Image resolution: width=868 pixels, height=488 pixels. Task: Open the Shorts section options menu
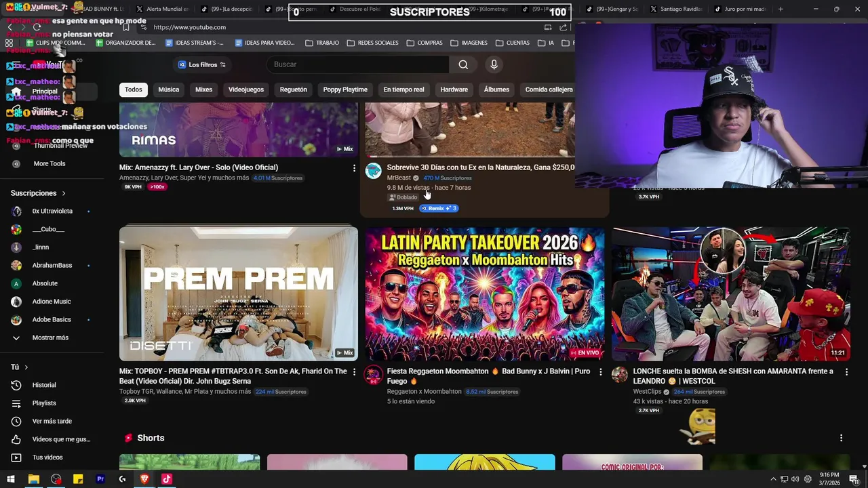(841, 439)
